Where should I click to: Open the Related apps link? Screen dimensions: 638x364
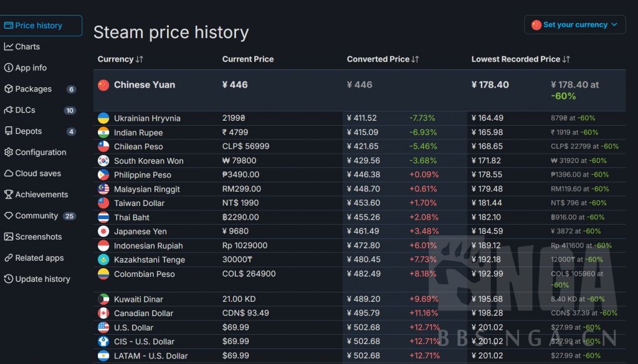[x=39, y=258]
